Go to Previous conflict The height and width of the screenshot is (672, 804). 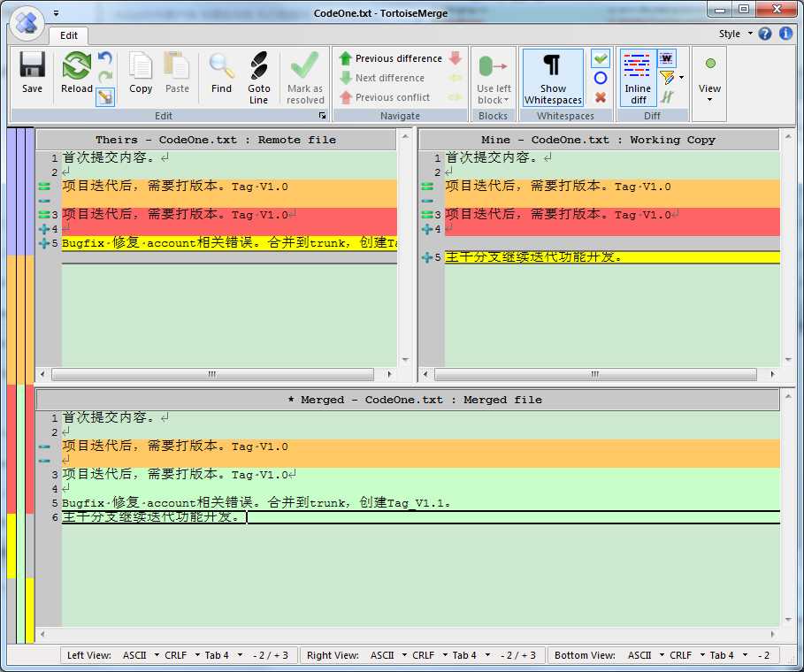(385, 97)
